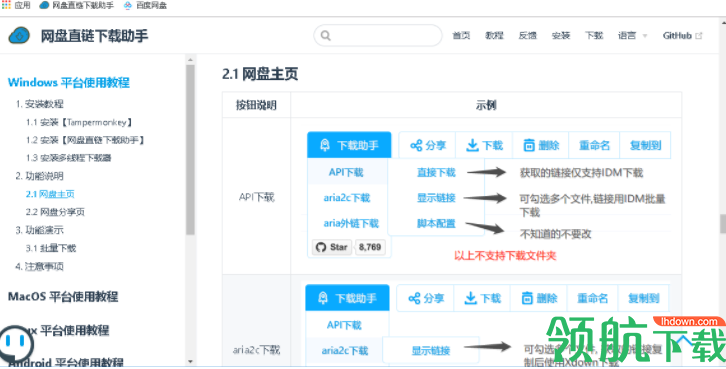The image size is (726, 369).
Task: Click the GitHub Star button
Action: (x=332, y=247)
